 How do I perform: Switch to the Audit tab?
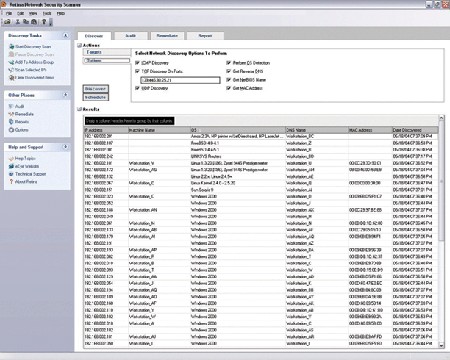coord(131,36)
